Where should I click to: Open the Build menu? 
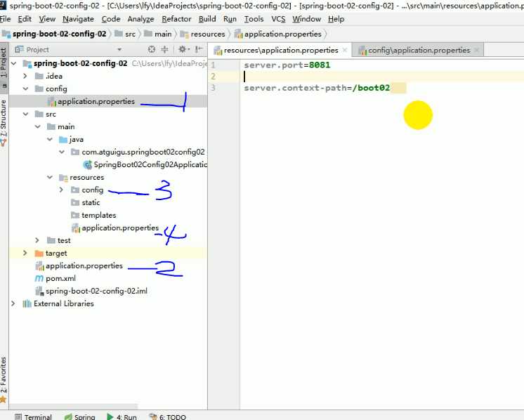[x=207, y=19]
